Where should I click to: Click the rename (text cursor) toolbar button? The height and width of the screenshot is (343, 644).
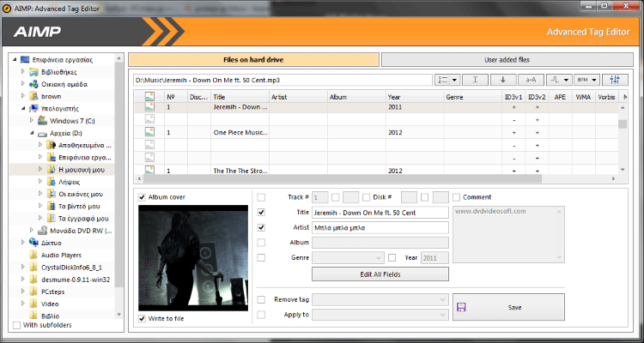475,80
